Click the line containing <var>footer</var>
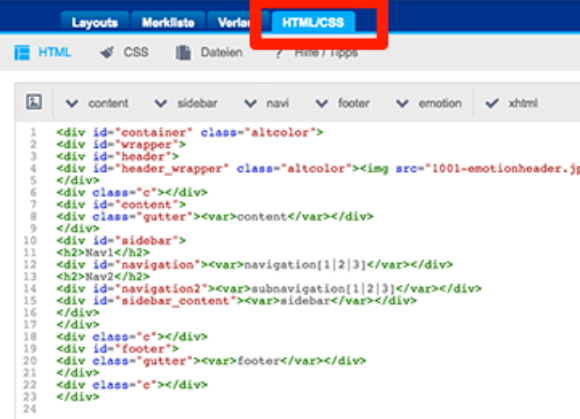The image size is (580, 419). click(211, 361)
